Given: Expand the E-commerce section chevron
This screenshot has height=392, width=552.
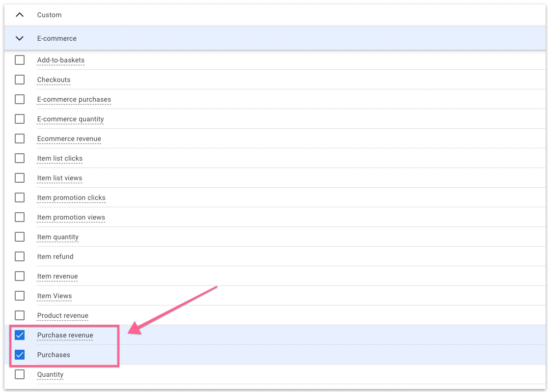Looking at the screenshot, I should [x=20, y=38].
